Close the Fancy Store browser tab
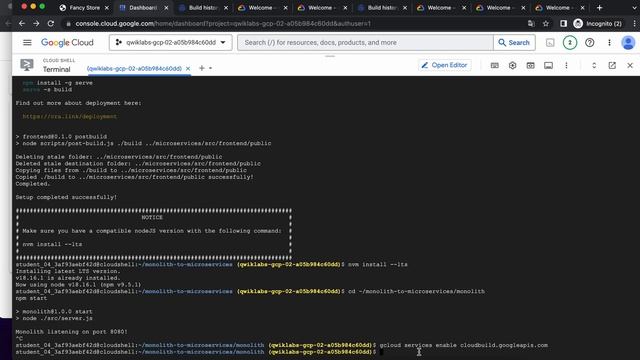Screen dimensions: 640x360 (107, 8)
